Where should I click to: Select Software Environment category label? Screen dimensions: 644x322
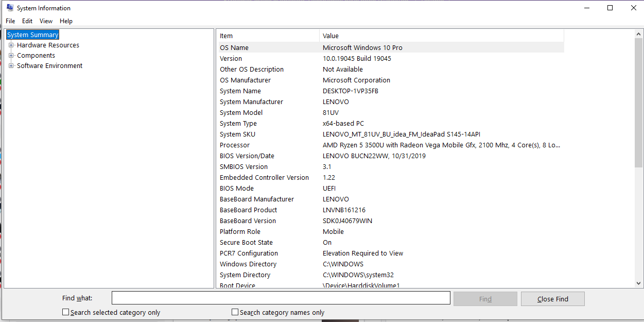click(49, 66)
